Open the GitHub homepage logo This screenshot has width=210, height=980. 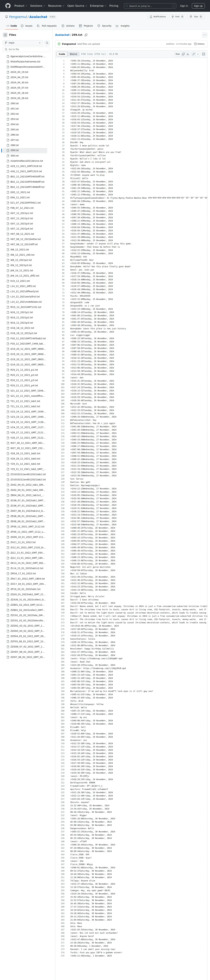(x=8, y=6)
